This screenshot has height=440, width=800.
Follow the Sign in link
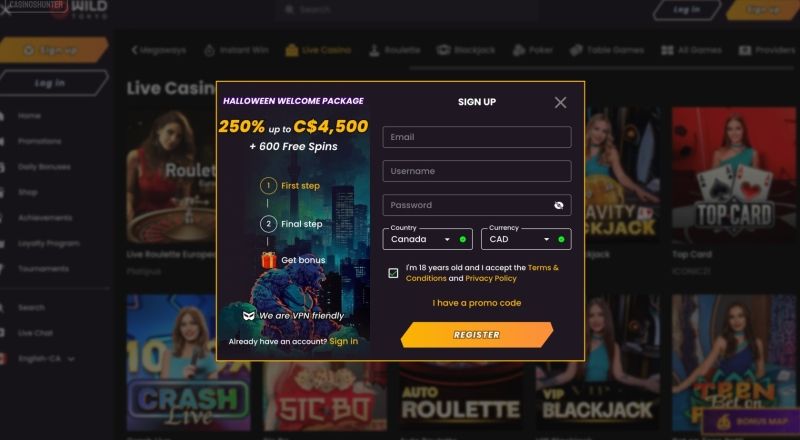tap(343, 341)
